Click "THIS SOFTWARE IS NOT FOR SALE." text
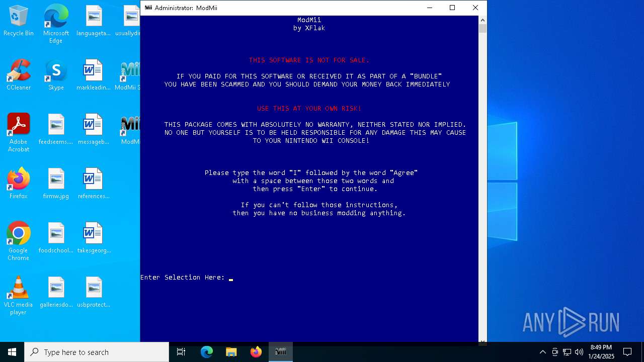The width and height of the screenshot is (644, 362). [309, 60]
